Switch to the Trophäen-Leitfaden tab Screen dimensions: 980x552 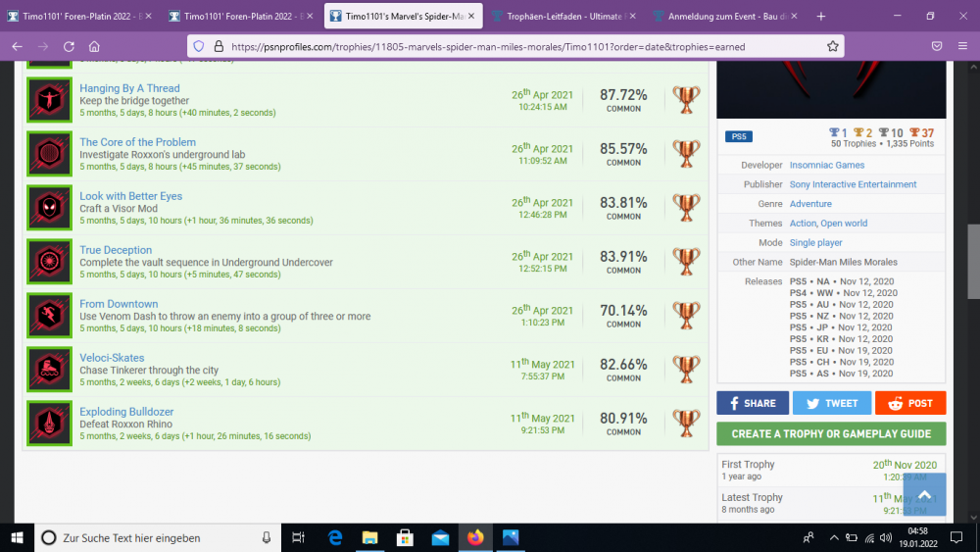pos(563,16)
